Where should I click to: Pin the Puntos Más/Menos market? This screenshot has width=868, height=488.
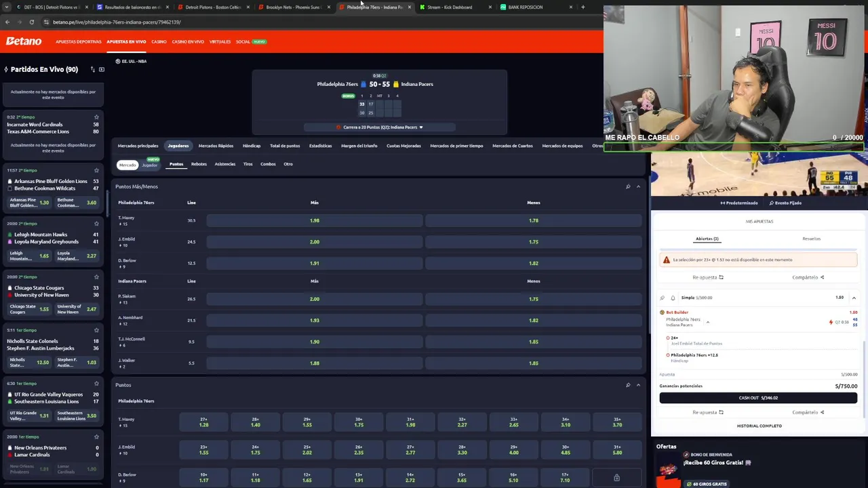click(x=628, y=186)
